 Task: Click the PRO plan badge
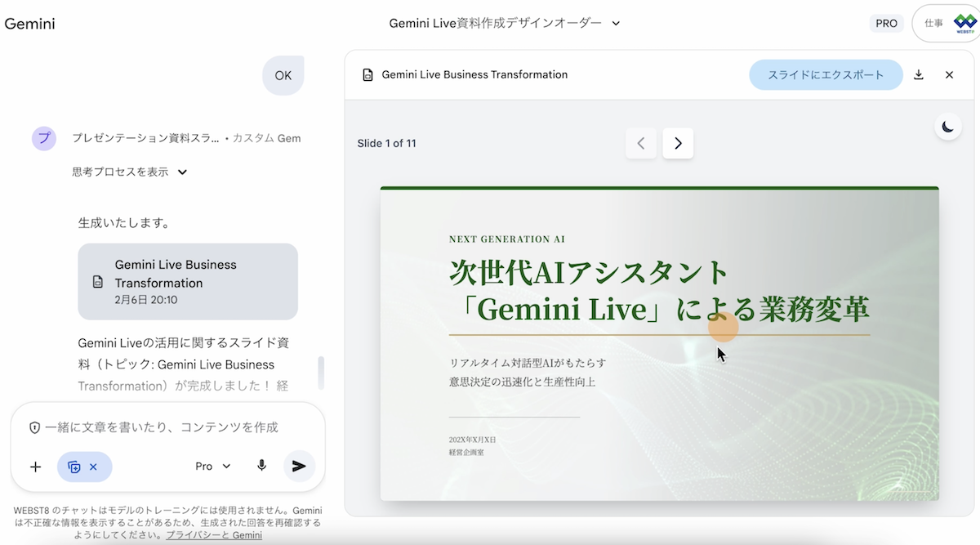tap(886, 24)
